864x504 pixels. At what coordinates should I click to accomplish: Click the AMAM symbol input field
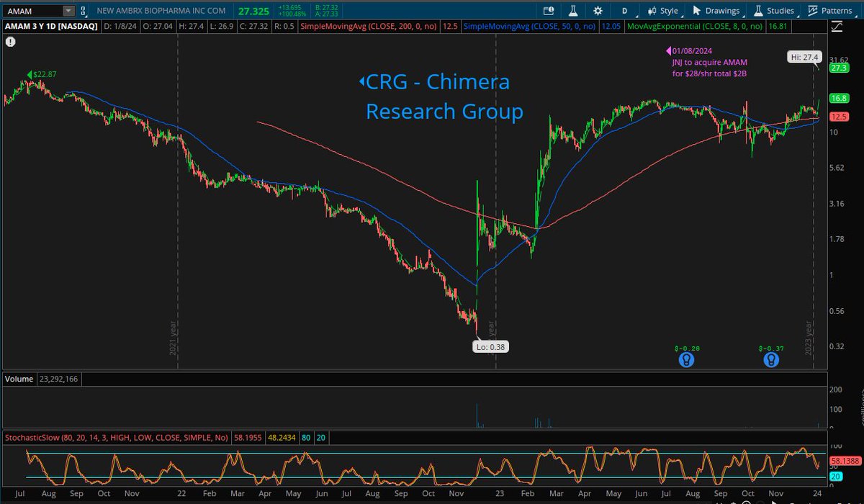click(x=32, y=11)
